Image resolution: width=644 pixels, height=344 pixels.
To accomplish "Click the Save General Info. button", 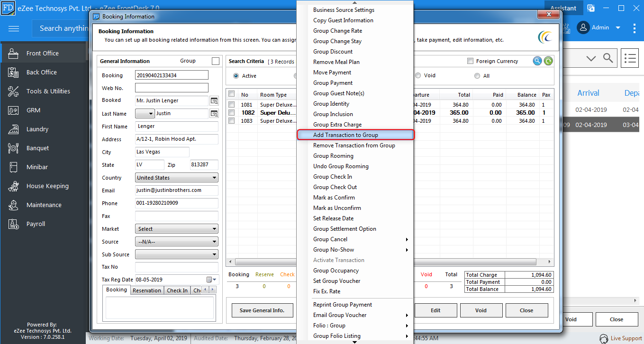I will [262, 310].
